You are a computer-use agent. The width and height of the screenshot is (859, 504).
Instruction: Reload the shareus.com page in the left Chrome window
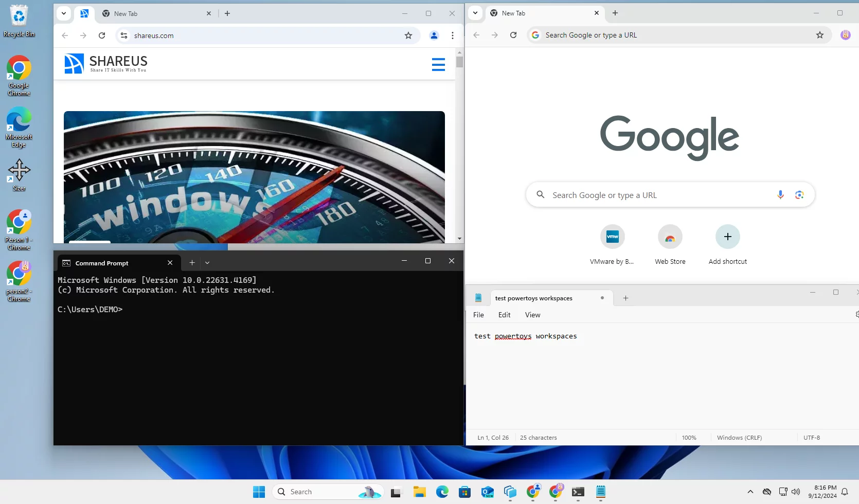coord(102,35)
